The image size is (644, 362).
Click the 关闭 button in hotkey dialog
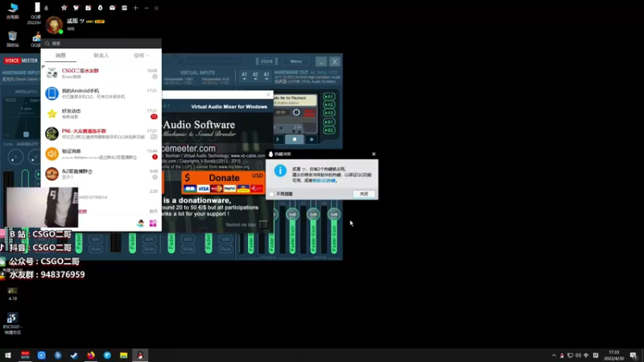coord(364,194)
